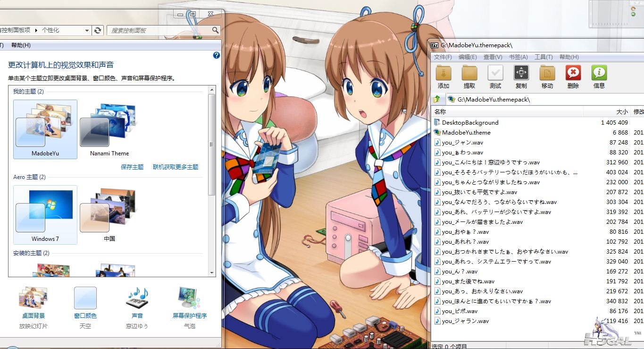Image resolution: width=644 pixels, height=349 pixels.
Task: Click the MadobeYu.theme file icon
Action: 437,132
